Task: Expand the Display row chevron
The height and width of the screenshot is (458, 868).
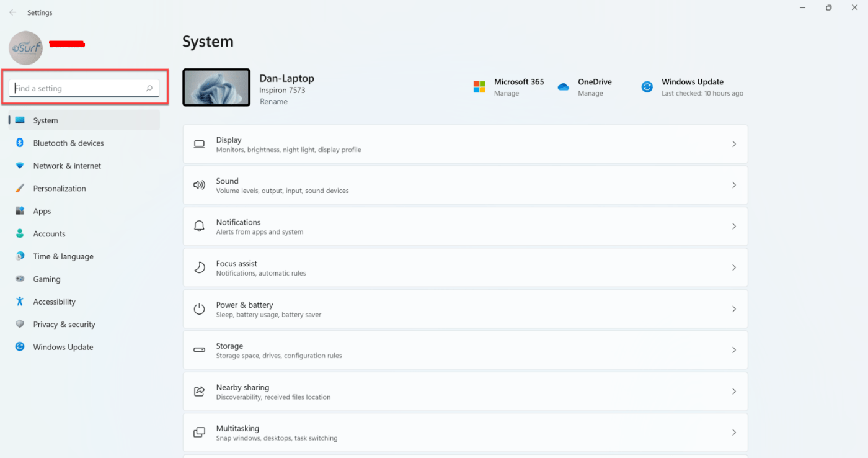Action: coord(734,144)
